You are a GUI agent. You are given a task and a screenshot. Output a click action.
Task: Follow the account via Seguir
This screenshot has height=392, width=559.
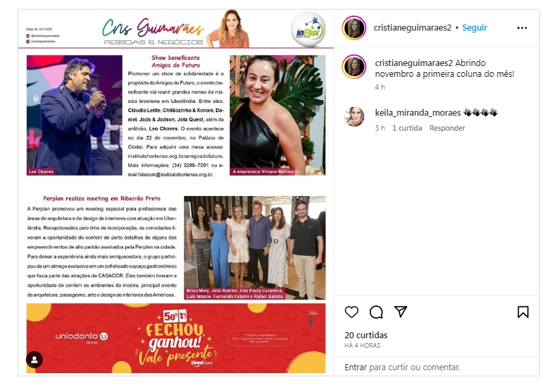tap(475, 28)
